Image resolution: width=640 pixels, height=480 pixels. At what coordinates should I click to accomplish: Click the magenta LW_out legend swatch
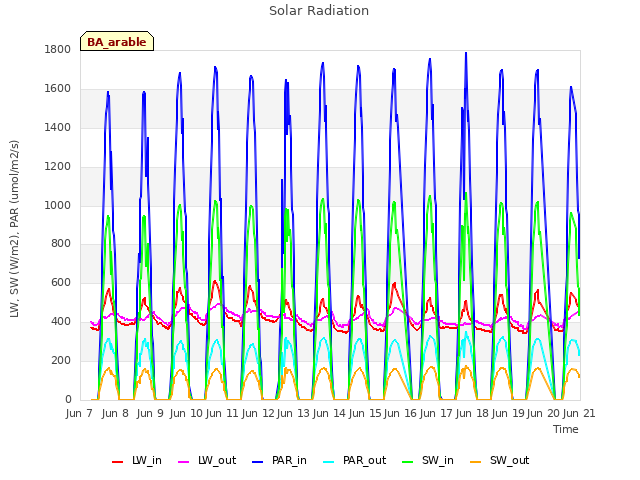tap(184, 462)
